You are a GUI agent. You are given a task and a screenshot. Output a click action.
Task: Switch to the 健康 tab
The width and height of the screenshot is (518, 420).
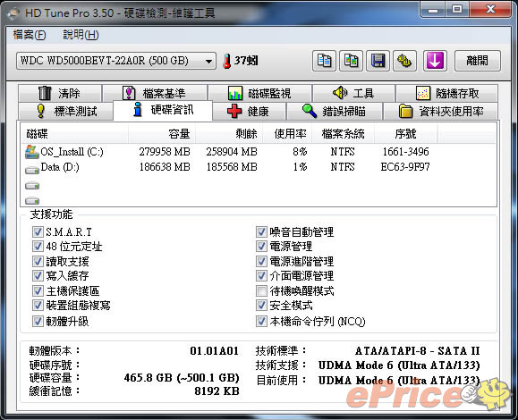click(x=249, y=111)
